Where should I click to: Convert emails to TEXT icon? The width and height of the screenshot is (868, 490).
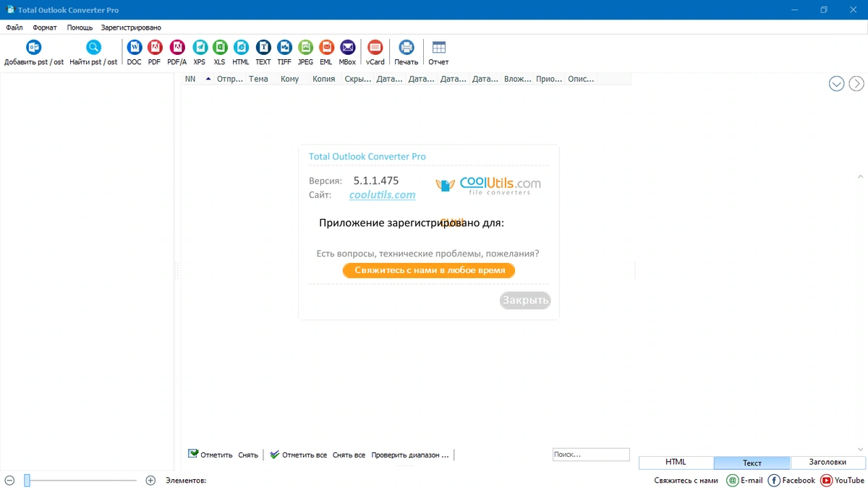[263, 48]
